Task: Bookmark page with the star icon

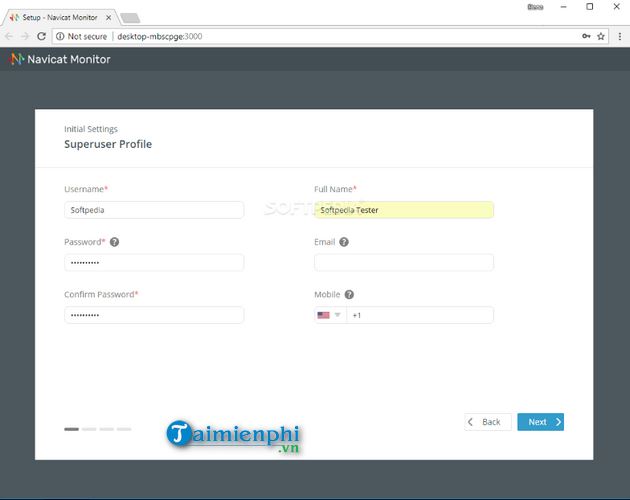Action: pos(600,36)
